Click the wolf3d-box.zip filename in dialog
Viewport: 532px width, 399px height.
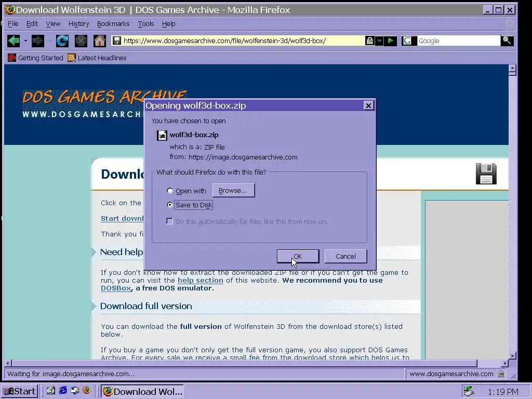click(194, 135)
